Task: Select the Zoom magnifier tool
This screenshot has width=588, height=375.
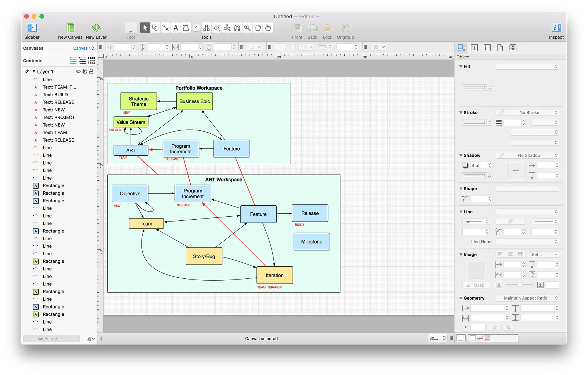Action: click(x=248, y=28)
